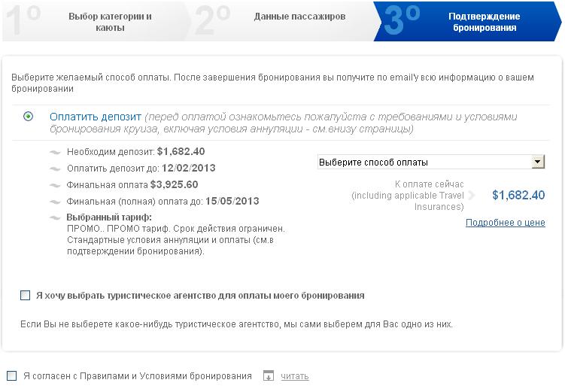The image size is (565, 392).
Task: Click the 'читать' terms link
Action: pos(295,376)
